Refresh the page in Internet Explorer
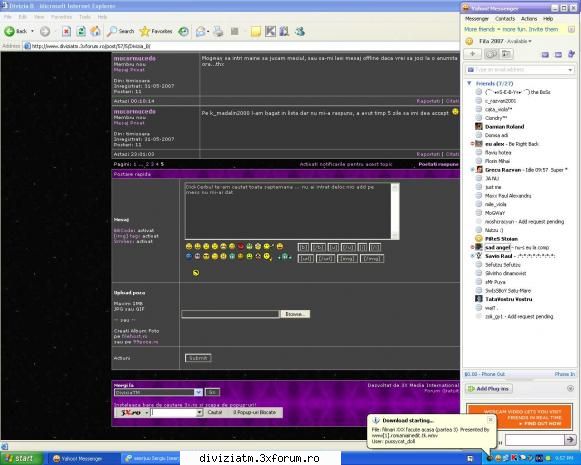This screenshot has height=465, width=581. (x=81, y=31)
